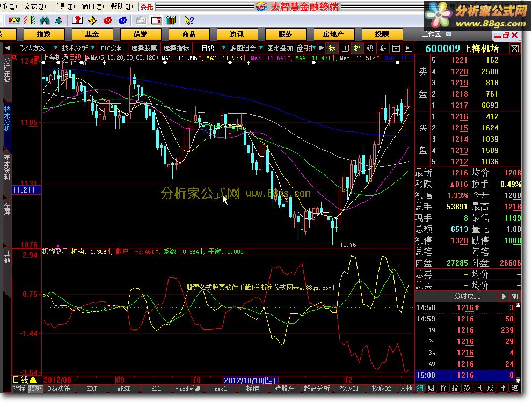Click the 资讯 category button
Viewport: 532px width, 403px height.
click(x=237, y=34)
